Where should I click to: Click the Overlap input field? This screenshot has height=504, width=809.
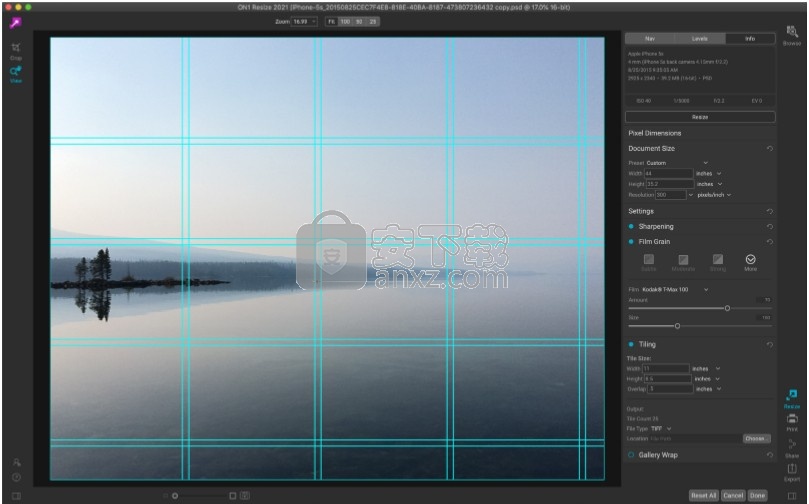coord(670,389)
